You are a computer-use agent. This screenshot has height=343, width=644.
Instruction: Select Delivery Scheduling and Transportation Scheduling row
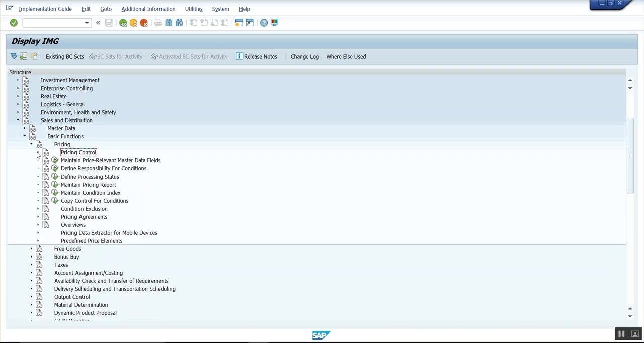[115, 289]
